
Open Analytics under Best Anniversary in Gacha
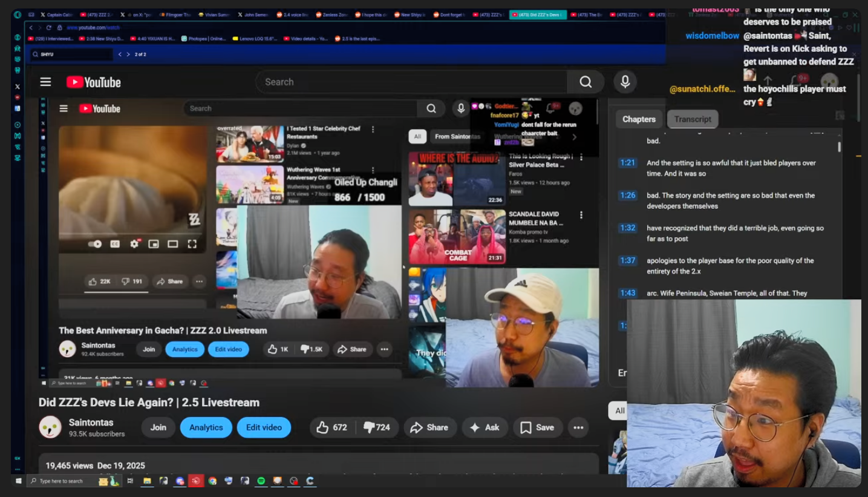184,349
